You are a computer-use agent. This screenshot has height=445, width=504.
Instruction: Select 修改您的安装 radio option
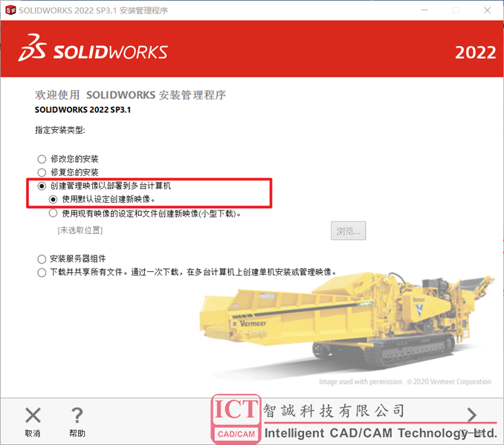click(x=42, y=159)
